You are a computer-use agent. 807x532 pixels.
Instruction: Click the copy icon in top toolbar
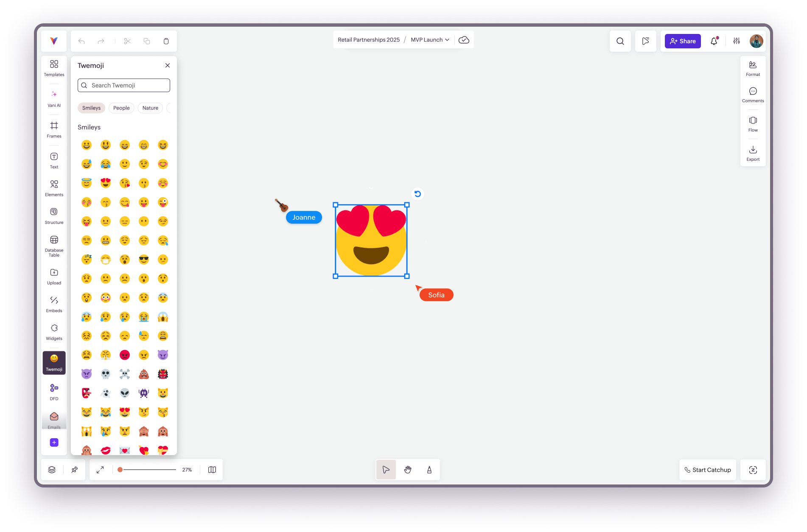[147, 41]
